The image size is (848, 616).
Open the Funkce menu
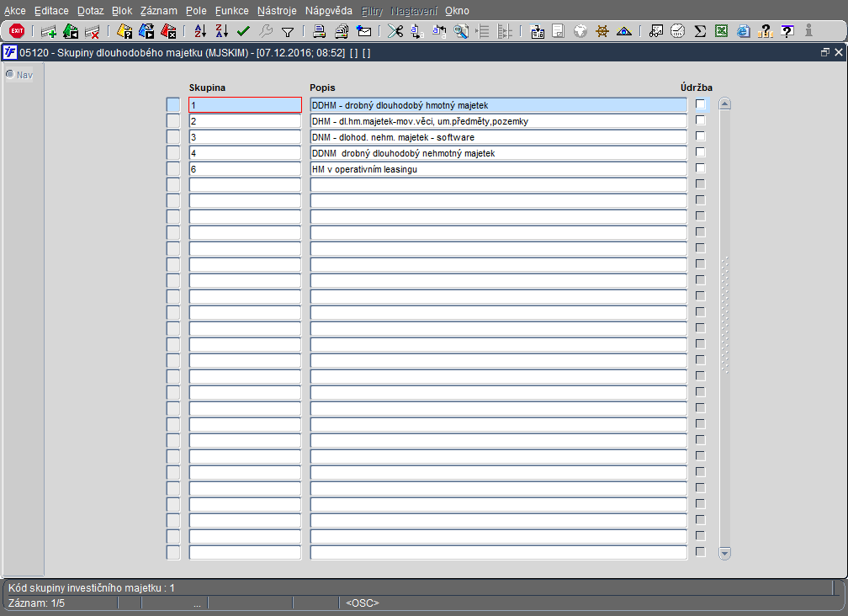(231, 11)
